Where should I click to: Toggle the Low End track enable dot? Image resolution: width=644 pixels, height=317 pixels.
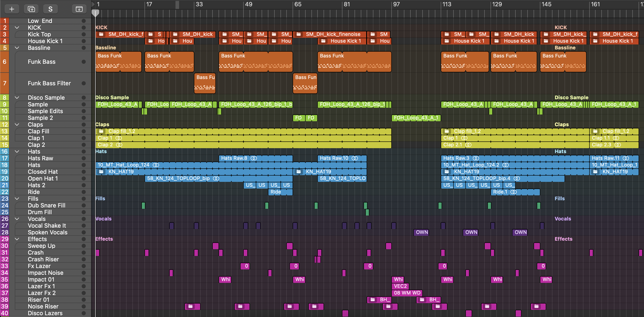[83, 21]
